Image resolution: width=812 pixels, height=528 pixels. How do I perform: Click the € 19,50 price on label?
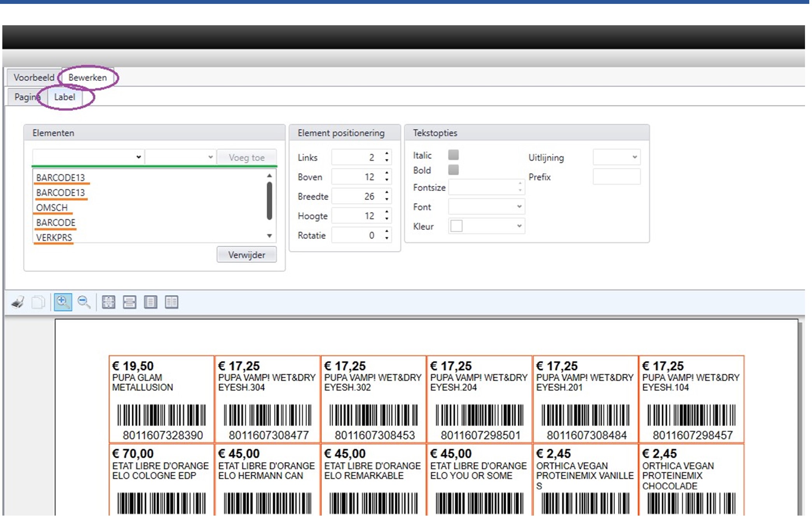[x=133, y=366]
